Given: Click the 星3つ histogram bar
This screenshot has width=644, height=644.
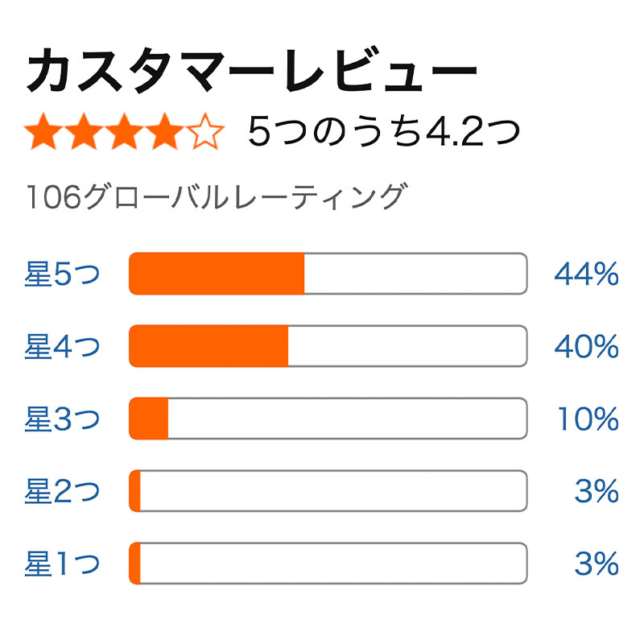Looking at the screenshot, I should tap(328, 419).
